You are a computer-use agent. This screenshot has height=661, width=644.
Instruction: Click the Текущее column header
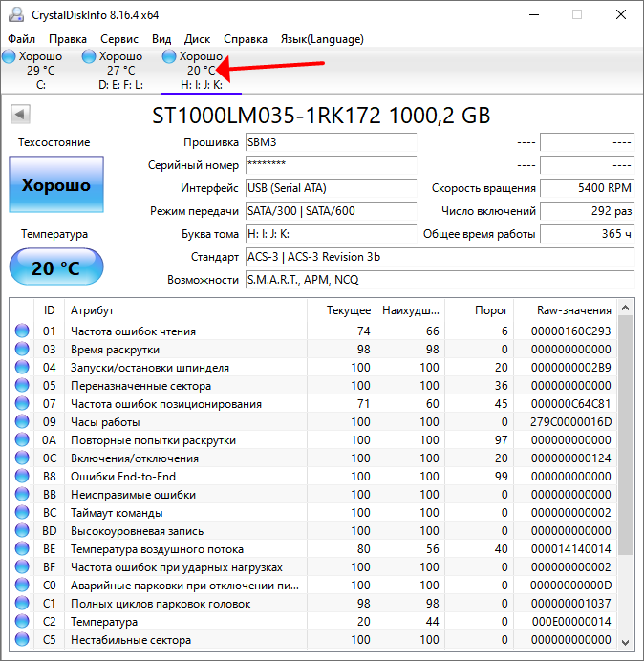[342, 310]
